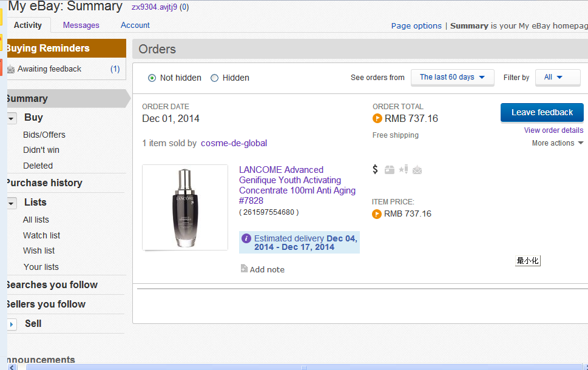Screen dimensions: 588x370
Task: Click the feedback left star status icon
Action: click(404, 169)
